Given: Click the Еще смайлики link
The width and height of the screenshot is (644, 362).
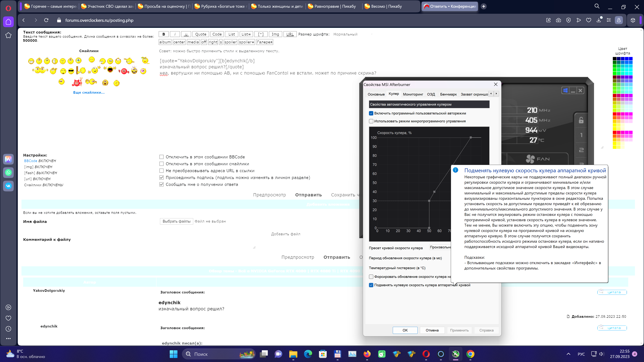Looking at the screenshot, I should [89, 93].
